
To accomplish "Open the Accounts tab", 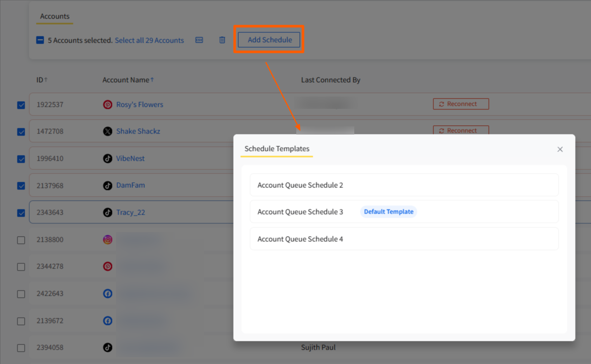I will coord(54,16).
